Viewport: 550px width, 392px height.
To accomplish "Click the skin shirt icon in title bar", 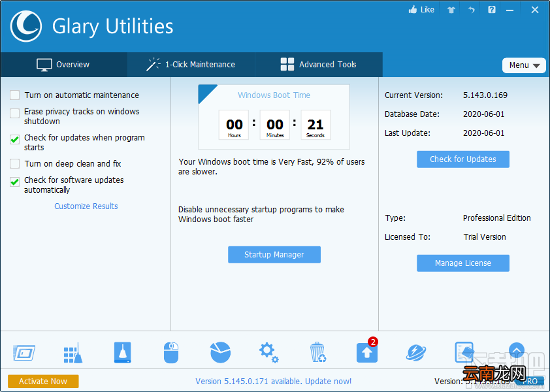I will [451, 10].
